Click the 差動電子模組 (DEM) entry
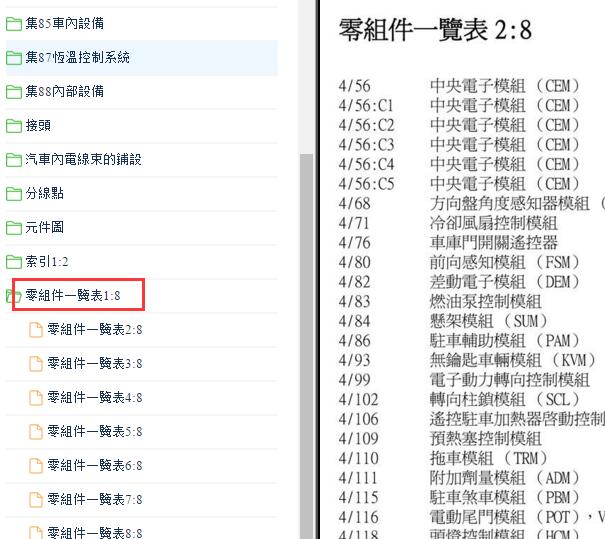 pos(505,282)
